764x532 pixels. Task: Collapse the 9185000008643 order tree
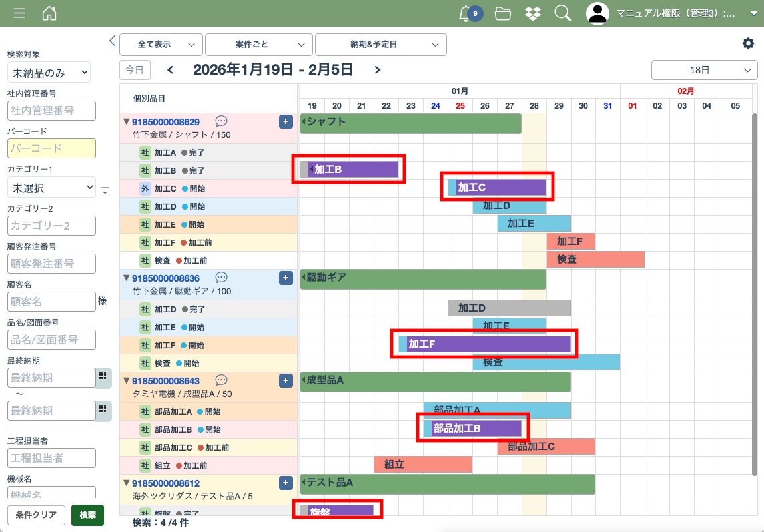(127, 380)
